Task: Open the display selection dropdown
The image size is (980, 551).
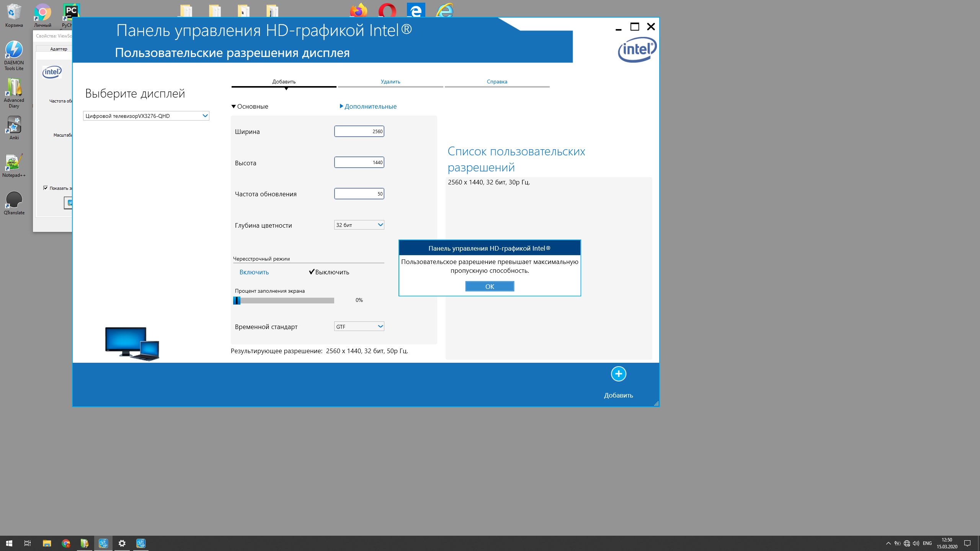Action: click(x=146, y=116)
